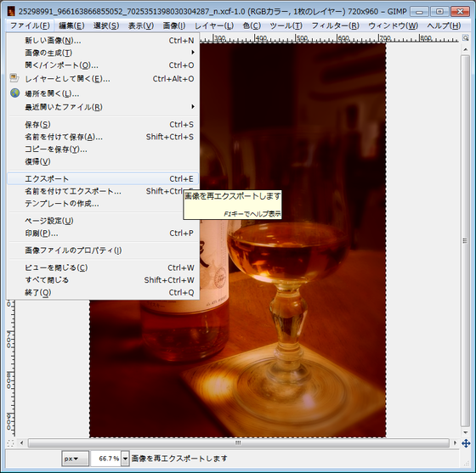This screenshot has width=476, height=473.
Task: Expand the 画像の生成 submenu
Action: [x=103, y=53]
